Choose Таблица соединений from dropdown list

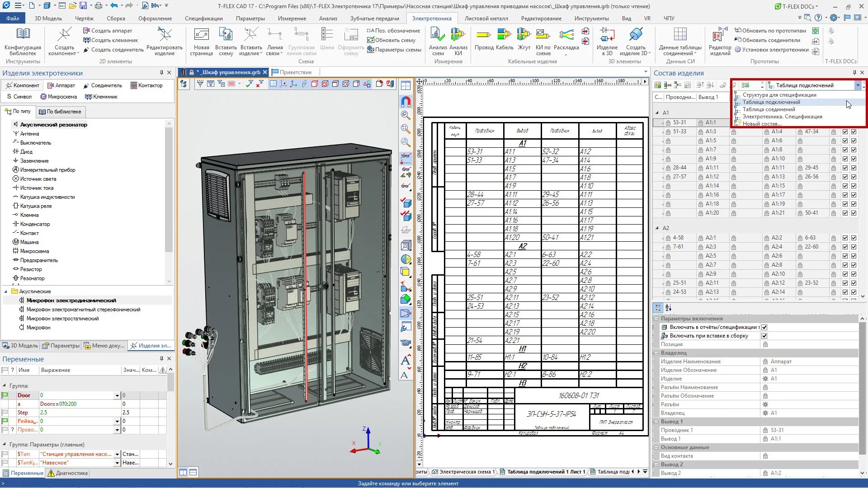(x=769, y=109)
